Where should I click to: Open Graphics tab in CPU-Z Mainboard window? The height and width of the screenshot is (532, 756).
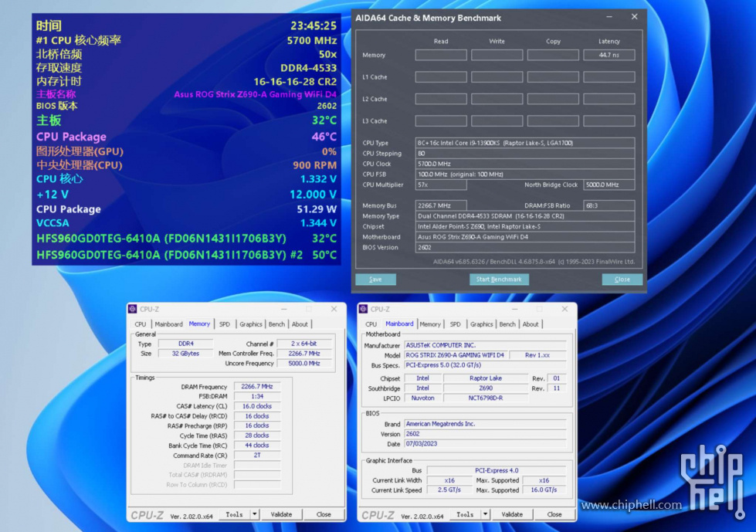point(482,324)
